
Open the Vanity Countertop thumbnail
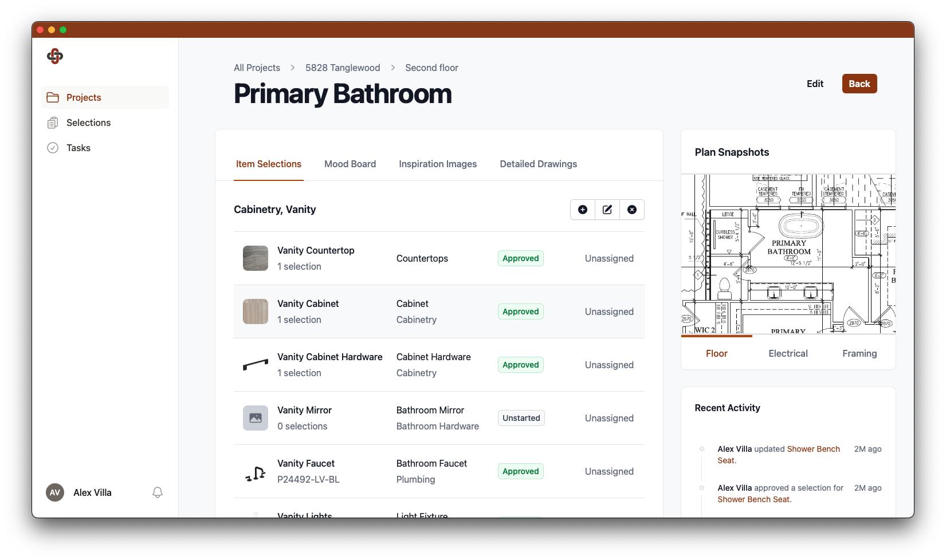click(x=256, y=258)
